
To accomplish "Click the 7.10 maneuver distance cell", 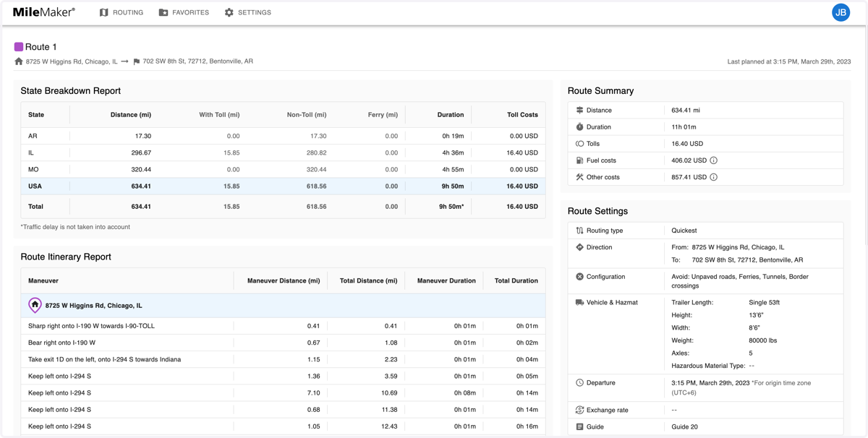I will pos(313,392).
